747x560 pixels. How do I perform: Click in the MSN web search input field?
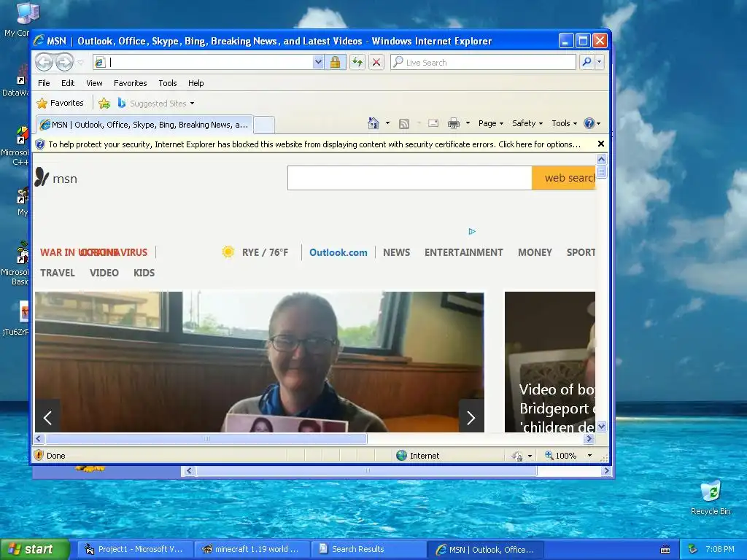[410, 178]
